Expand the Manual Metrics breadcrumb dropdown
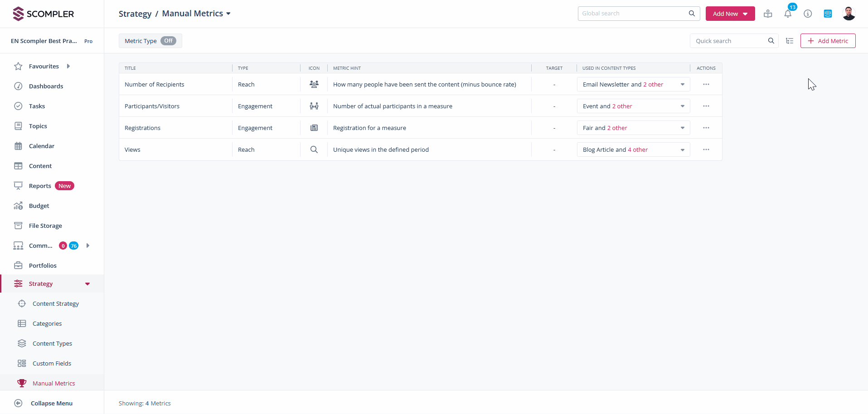The image size is (868, 414). tap(228, 14)
